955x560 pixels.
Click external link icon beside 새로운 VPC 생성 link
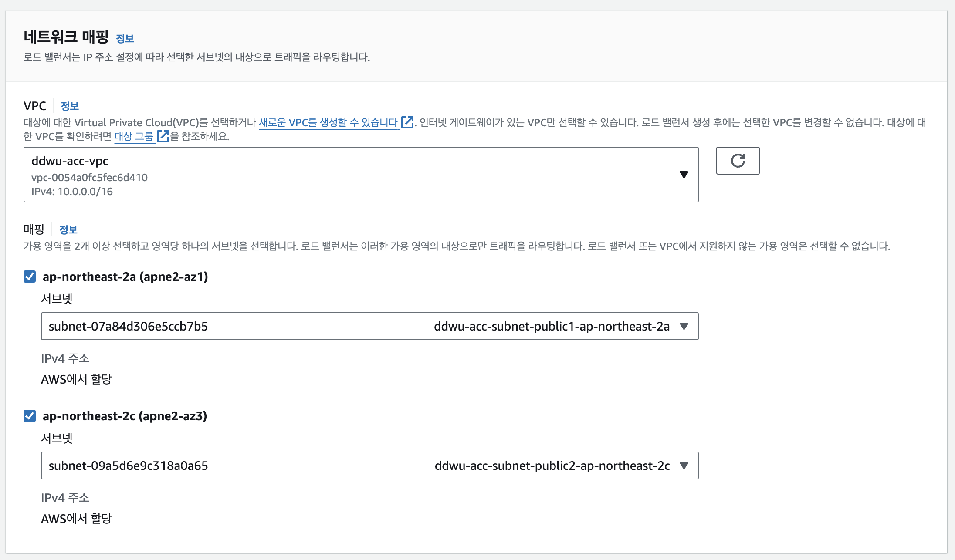407,122
